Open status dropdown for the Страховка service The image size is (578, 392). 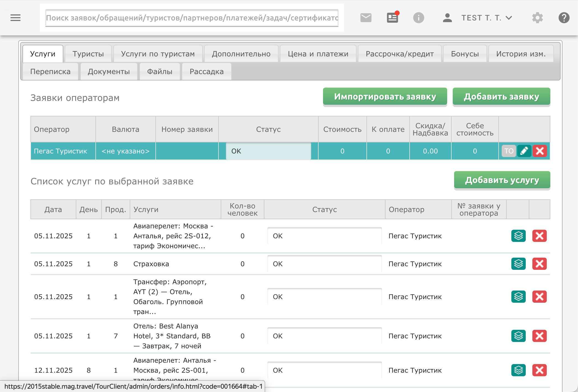(324, 264)
